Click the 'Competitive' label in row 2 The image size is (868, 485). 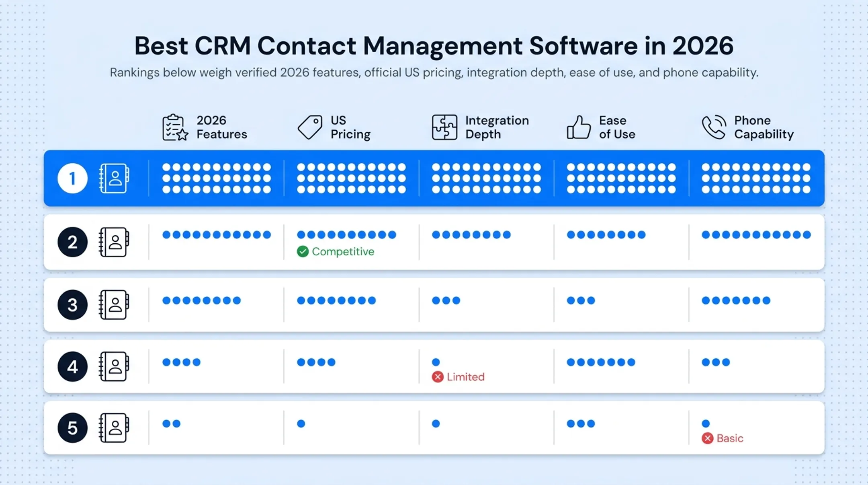(x=343, y=252)
